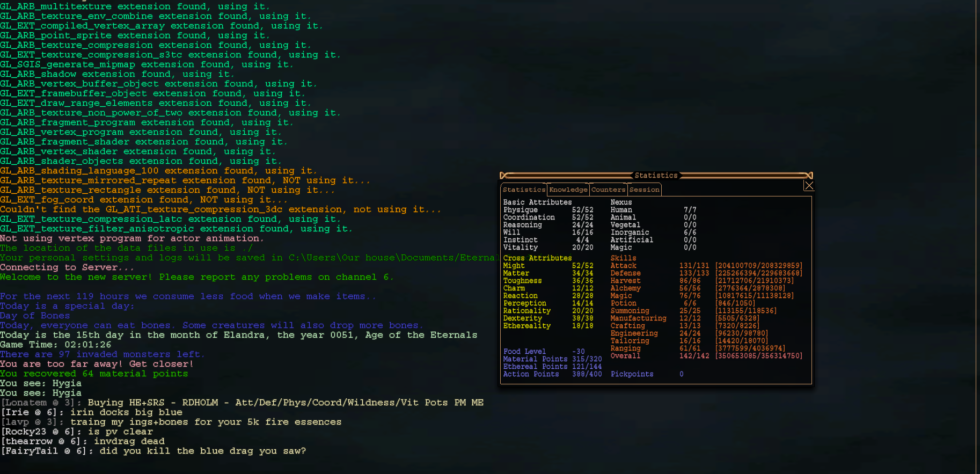The width and height of the screenshot is (980, 474).
Task: Click the Might cross attribute
Action: 514,266
